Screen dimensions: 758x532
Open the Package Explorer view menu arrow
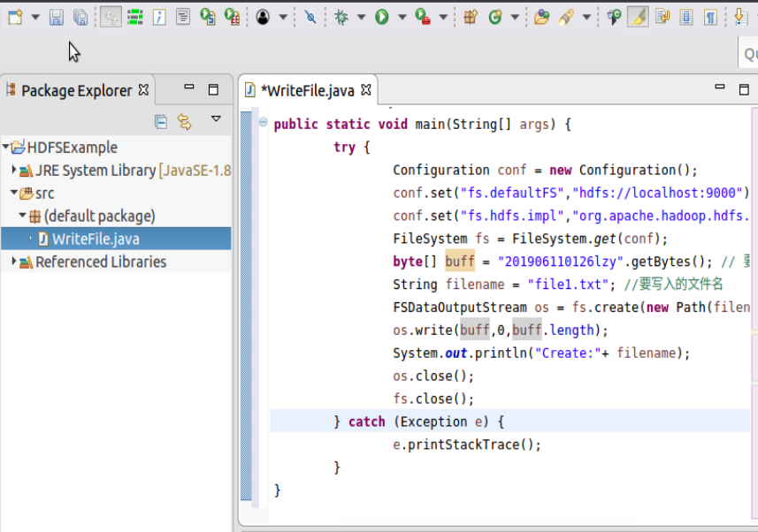(x=216, y=119)
